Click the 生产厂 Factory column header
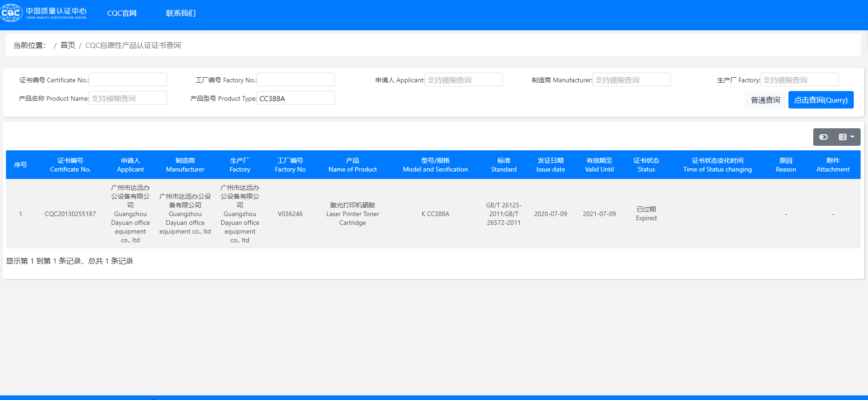The width and height of the screenshot is (868, 400). tap(240, 165)
